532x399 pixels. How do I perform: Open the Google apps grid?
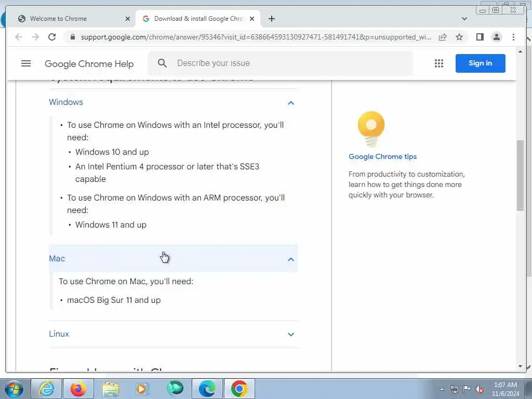pos(439,63)
